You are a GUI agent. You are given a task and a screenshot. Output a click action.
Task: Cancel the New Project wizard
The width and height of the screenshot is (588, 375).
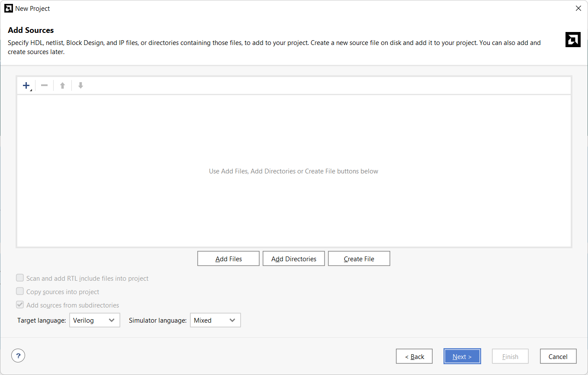pos(558,356)
